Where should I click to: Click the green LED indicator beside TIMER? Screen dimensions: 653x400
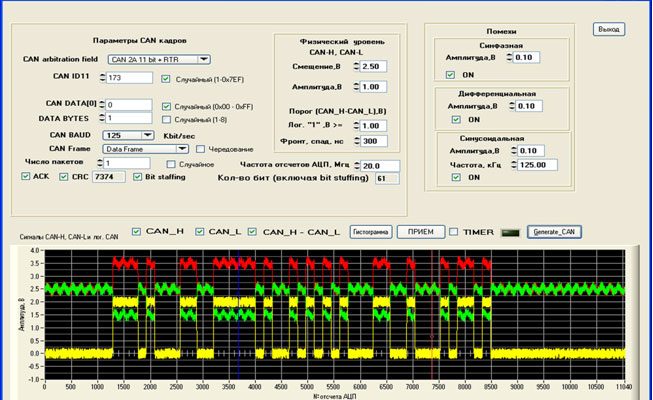pos(512,232)
